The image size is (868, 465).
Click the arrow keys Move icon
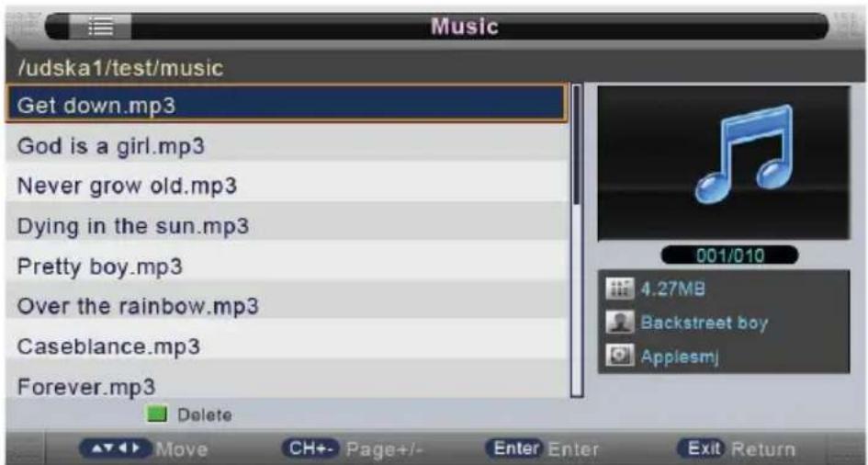(115, 448)
